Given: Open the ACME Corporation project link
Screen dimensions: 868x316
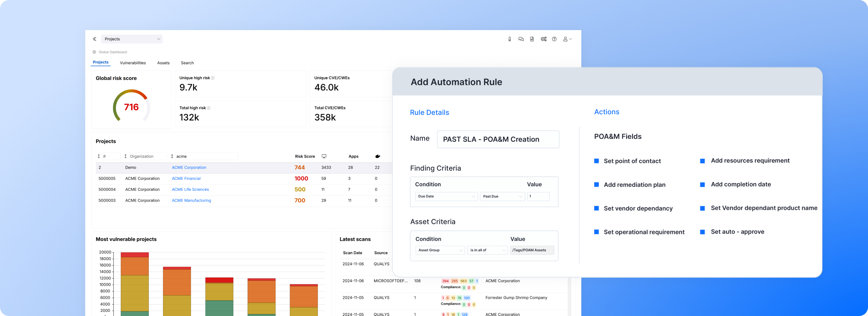Looking at the screenshot, I should (189, 167).
